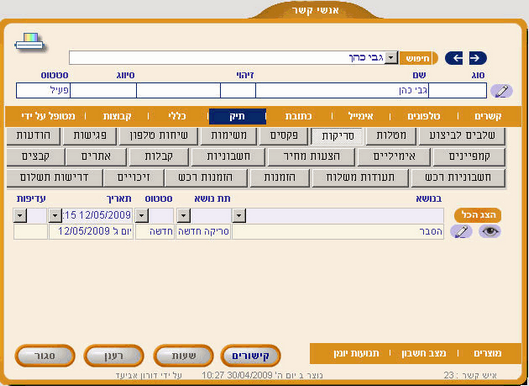Screen dimensions: 529x386
Task: Open the חשבוניות section
Action: pos(228,157)
